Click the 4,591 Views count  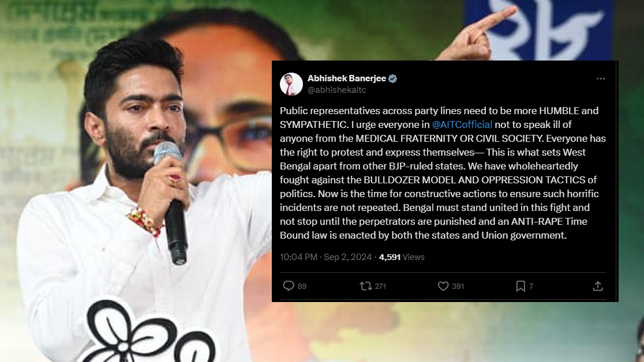(x=402, y=257)
